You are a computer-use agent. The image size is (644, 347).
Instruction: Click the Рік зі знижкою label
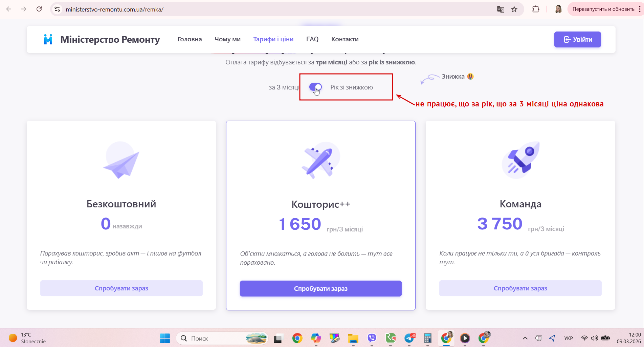pyautogui.click(x=352, y=87)
